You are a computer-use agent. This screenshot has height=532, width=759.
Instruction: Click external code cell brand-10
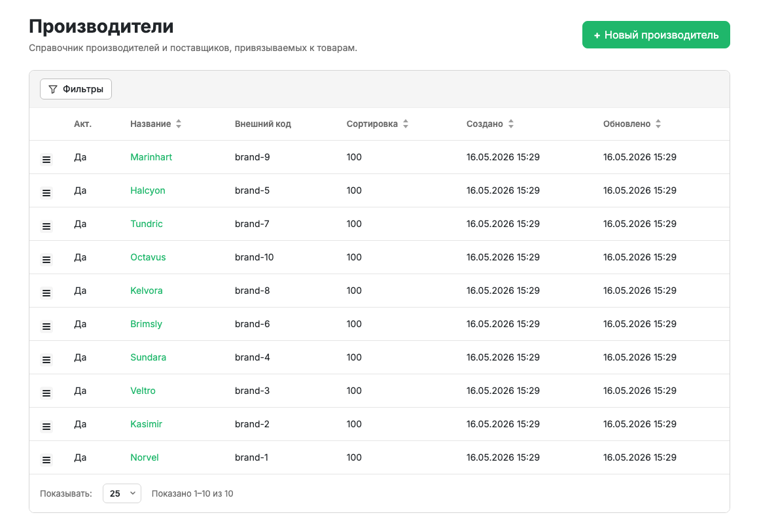(x=254, y=257)
